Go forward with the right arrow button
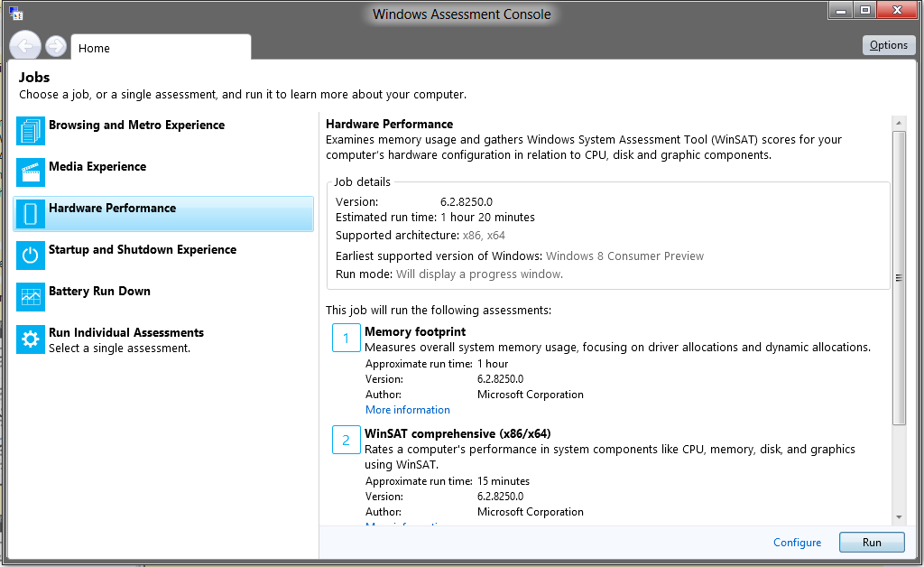This screenshot has width=924, height=567. [x=56, y=46]
